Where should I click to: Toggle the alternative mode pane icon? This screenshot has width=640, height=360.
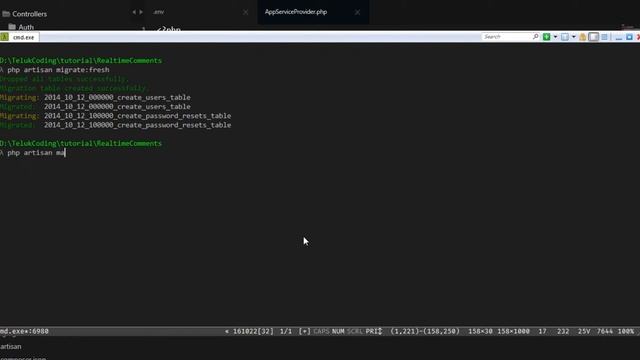[x=593, y=37]
